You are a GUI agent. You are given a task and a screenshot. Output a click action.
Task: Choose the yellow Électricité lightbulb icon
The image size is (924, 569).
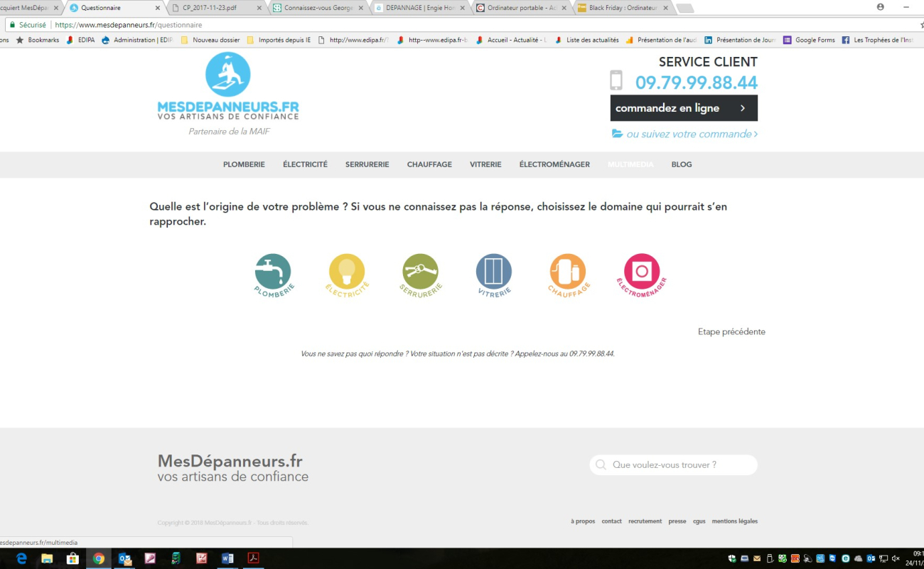[x=347, y=275]
